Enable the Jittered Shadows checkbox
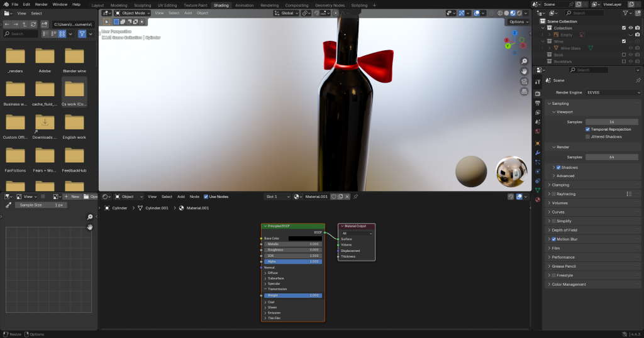The width and height of the screenshot is (644, 338). coord(588,136)
